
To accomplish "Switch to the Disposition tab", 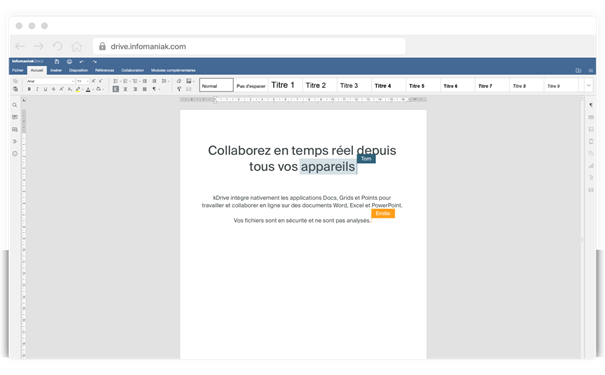I will pyautogui.click(x=78, y=70).
